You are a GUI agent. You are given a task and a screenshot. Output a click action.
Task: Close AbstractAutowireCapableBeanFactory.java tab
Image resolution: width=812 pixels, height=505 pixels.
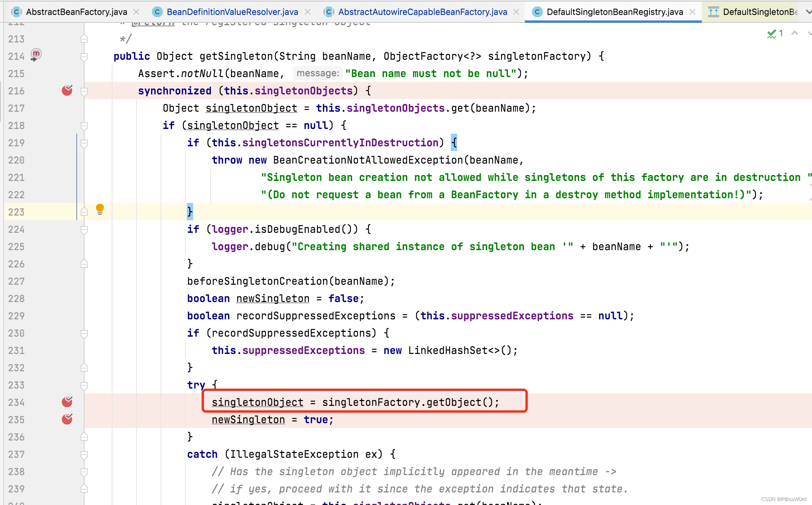(x=516, y=12)
